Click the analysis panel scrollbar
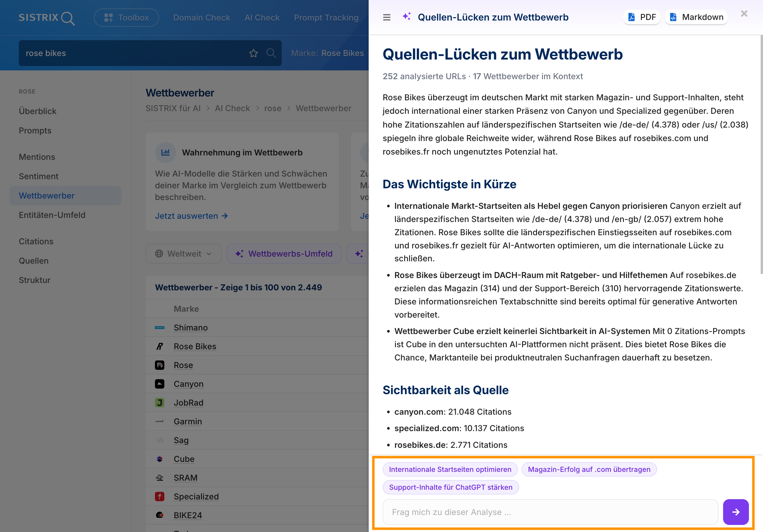 coord(761,155)
